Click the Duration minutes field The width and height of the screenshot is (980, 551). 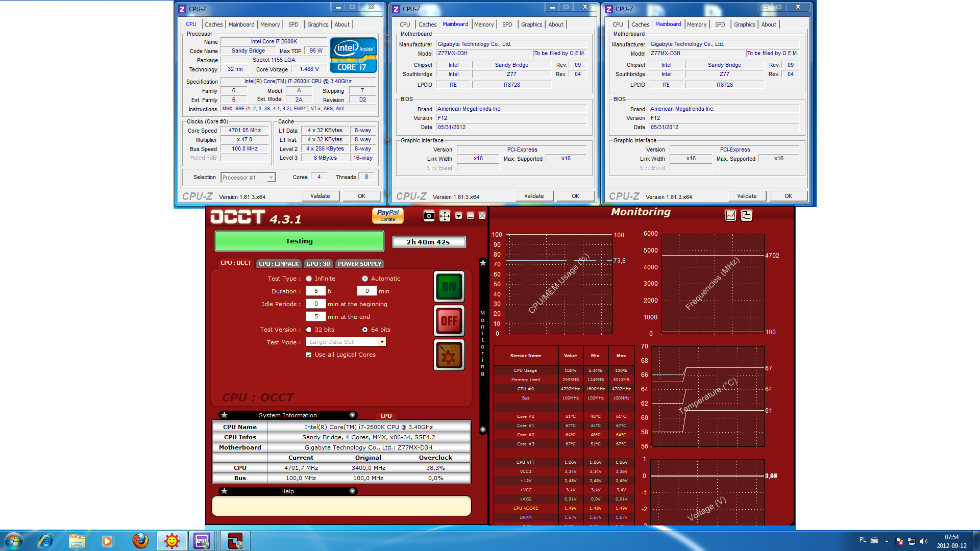[367, 291]
